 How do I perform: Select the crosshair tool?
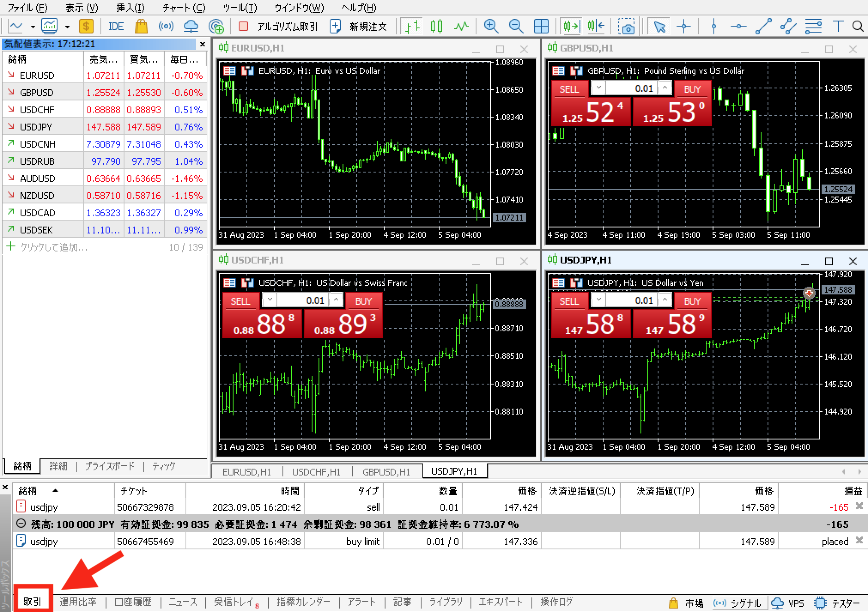point(683,27)
